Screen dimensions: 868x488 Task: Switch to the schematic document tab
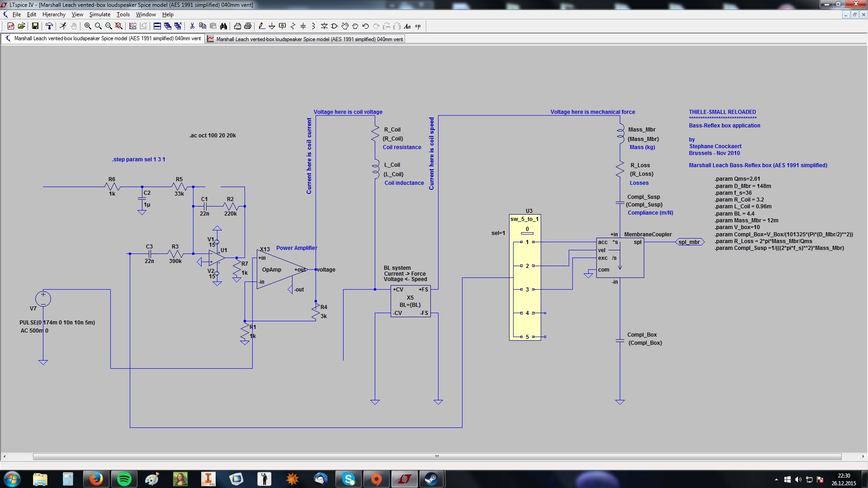pos(103,39)
